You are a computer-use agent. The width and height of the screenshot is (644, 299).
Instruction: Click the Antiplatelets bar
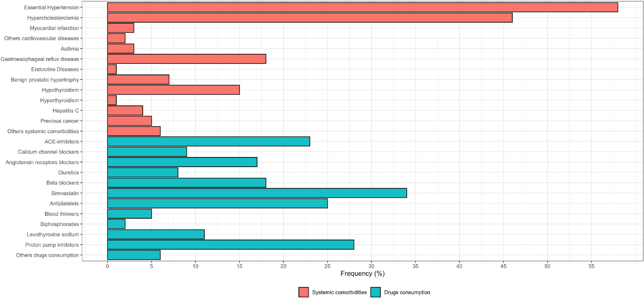[x=218, y=203]
